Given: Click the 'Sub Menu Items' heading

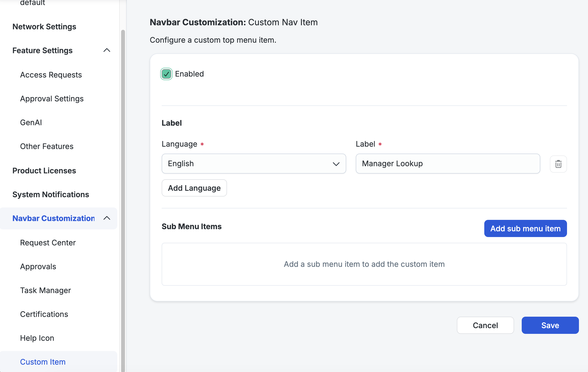Looking at the screenshot, I should pyautogui.click(x=191, y=227).
